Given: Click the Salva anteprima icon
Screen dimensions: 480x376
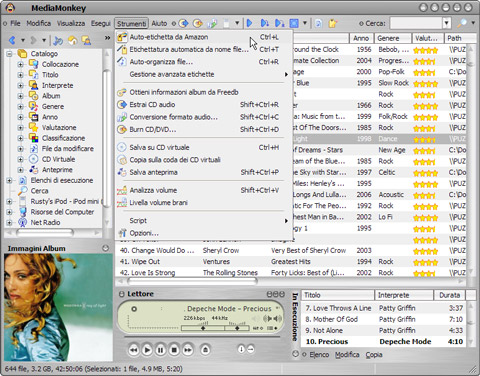Looking at the screenshot, I should [x=122, y=172].
